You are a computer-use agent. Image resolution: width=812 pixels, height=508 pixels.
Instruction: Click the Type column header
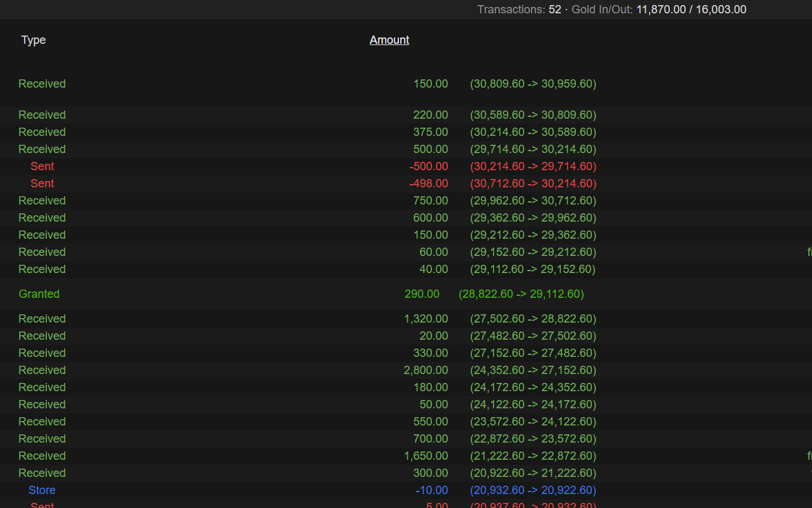pos(34,40)
